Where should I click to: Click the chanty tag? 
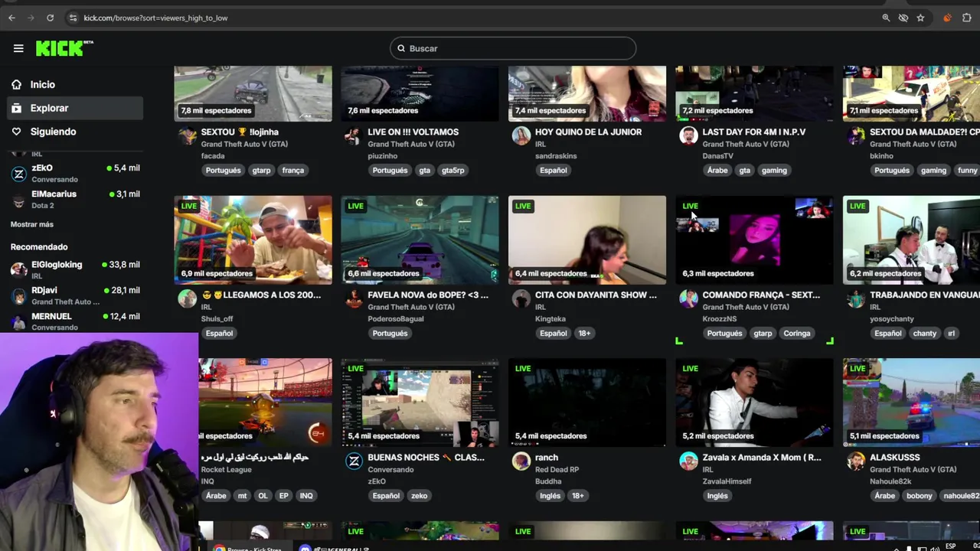pos(925,333)
